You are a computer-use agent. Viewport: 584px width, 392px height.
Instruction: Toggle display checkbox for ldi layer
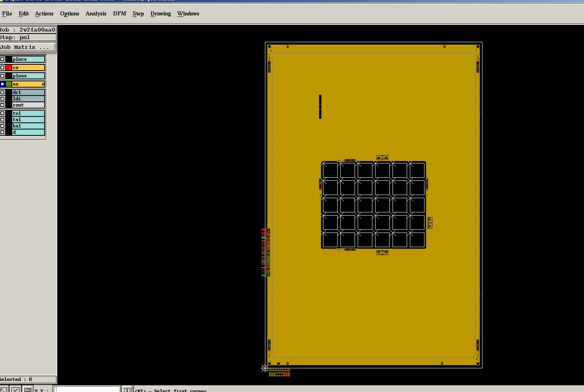coord(2,99)
